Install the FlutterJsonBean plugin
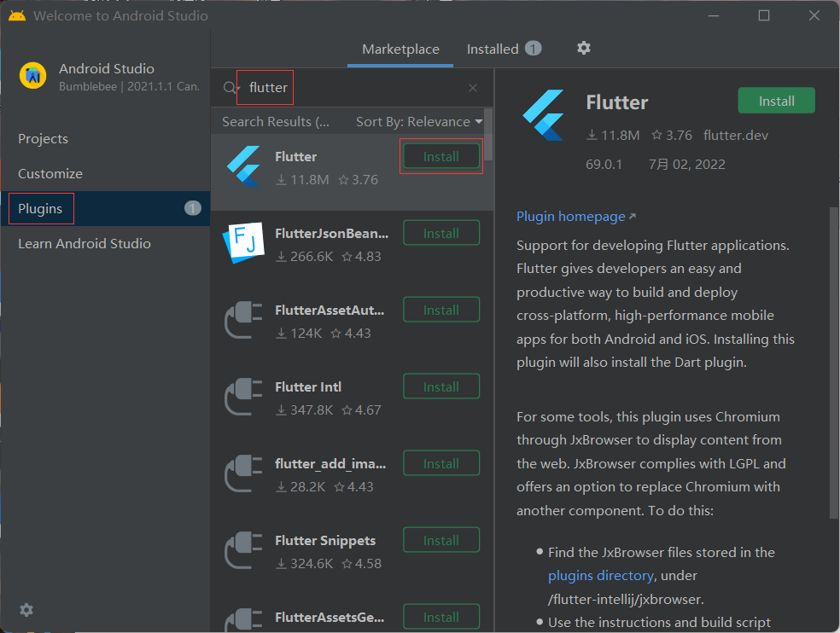This screenshot has width=840, height=633. [x=440, y=233]
